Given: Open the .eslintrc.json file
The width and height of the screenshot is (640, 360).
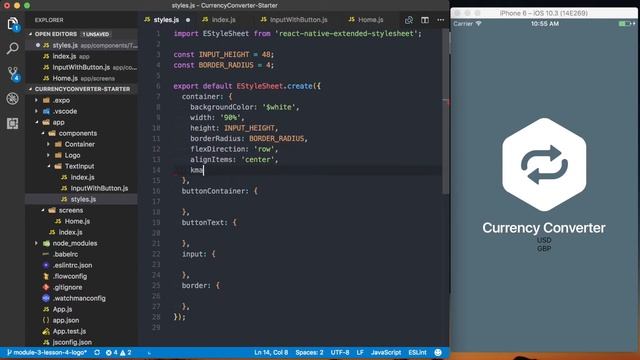Looking at the screenshot, I should coord(82,265).
